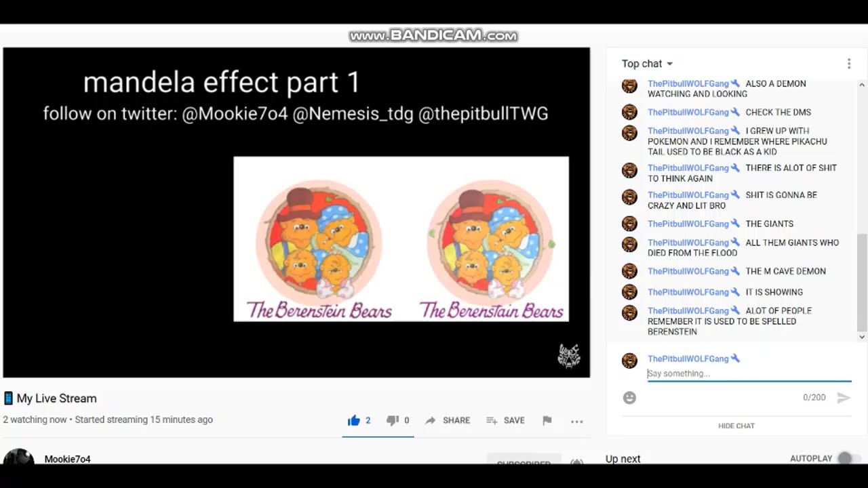The height and width of the screenshot is (488, 868).
Task: Save video to a playlist
Action: pos(505,420)
